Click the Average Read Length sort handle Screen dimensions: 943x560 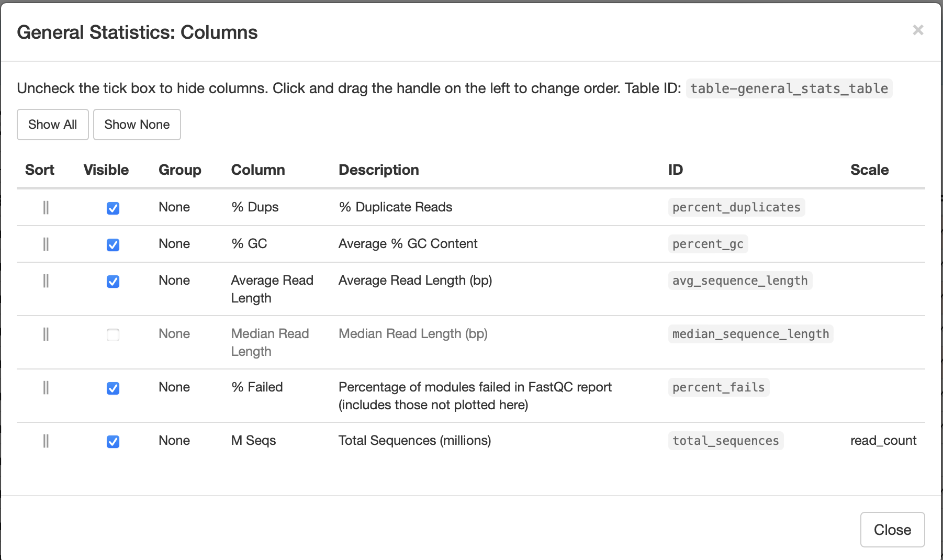46,281
